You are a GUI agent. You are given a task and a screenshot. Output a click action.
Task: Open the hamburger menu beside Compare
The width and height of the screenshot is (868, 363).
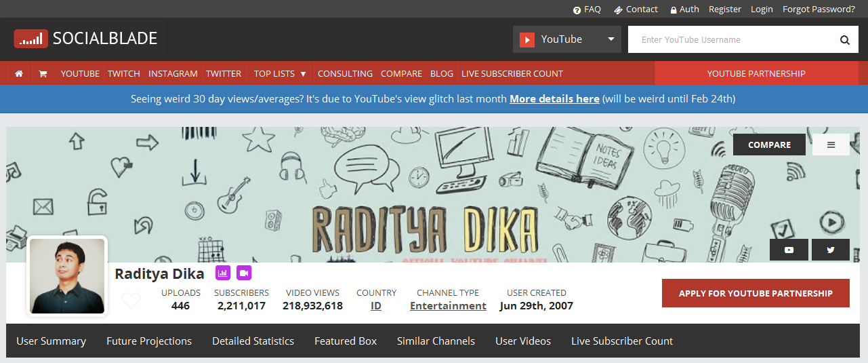pyautogui.click(x=831, y=145)
